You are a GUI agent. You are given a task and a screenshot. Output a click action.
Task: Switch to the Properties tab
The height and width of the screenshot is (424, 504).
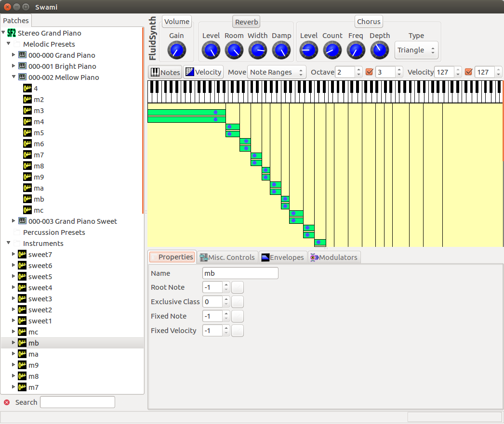point(172,257)
